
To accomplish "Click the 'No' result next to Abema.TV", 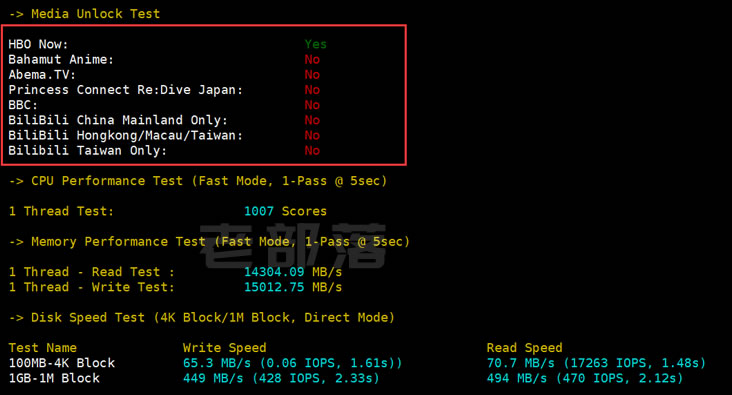I will [312, 75].
